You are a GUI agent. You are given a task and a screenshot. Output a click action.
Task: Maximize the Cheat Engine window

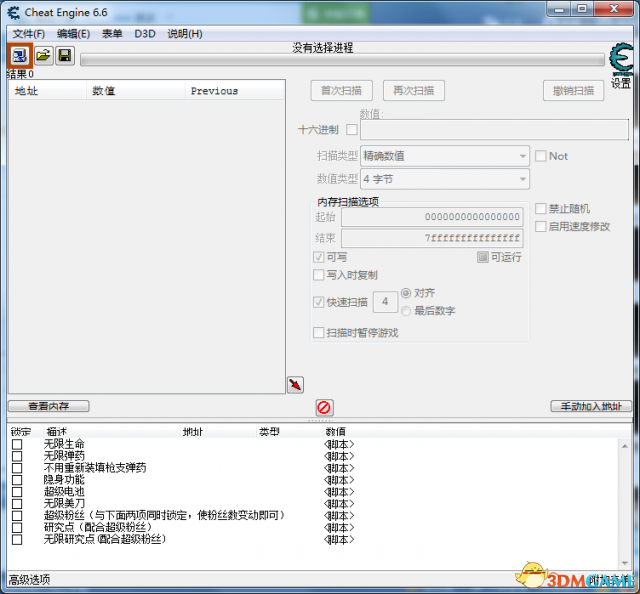coord(582,9)
